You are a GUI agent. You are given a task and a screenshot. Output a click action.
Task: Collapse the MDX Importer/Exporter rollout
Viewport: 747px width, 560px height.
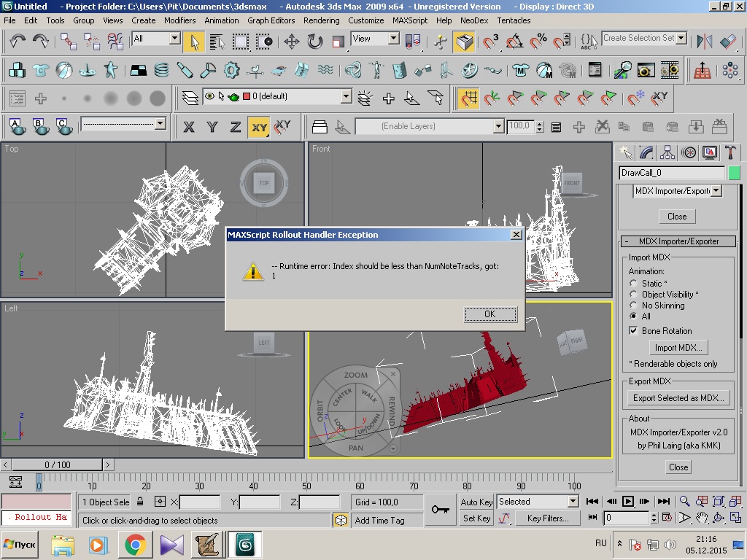tap(678, 241)
